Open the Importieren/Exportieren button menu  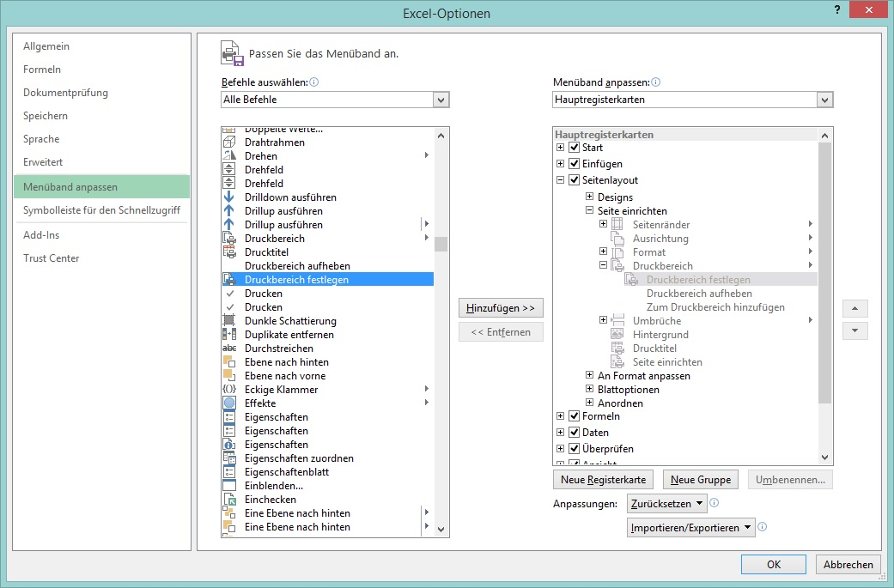(x=691, y=528)
